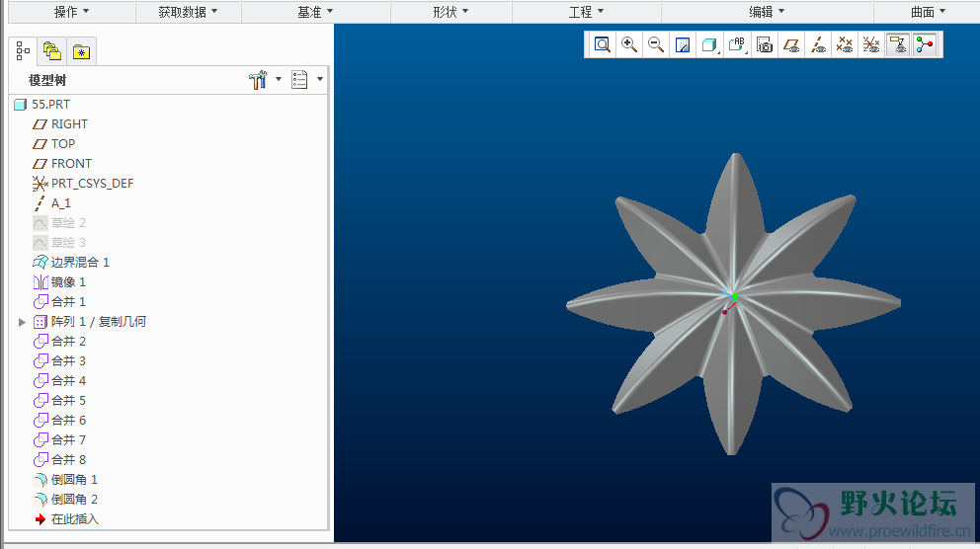Open the display style cube icon
980x549 pixels.
[709, 44]
